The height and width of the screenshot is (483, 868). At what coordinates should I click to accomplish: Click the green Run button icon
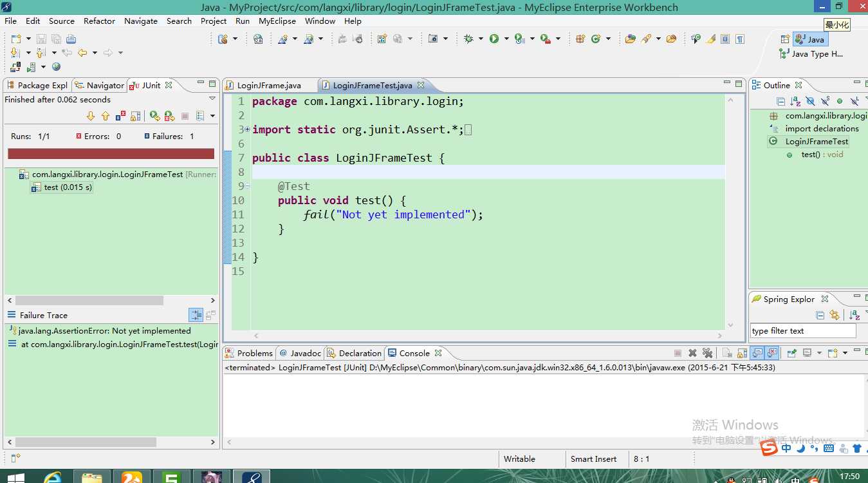[494, 39]
